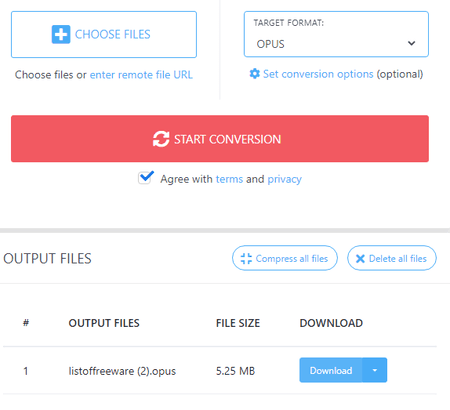Click the compress arrows icon

[x=246, y=258]
